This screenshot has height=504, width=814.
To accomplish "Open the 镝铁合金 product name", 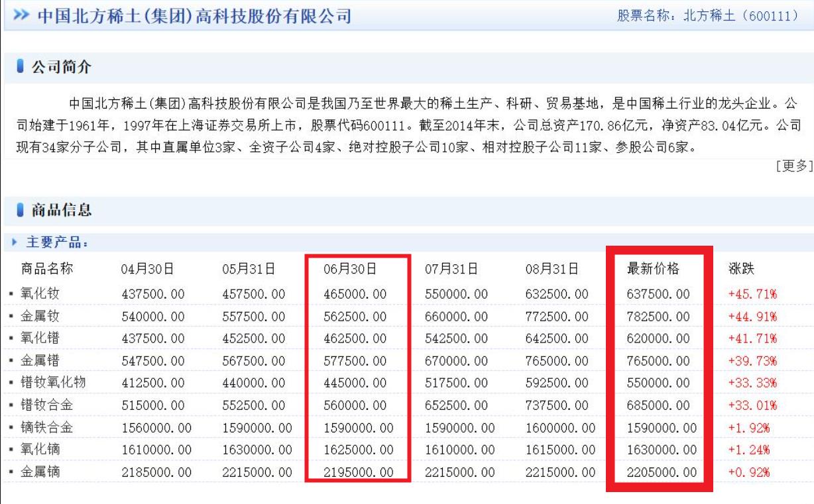I will click(47, 428).
